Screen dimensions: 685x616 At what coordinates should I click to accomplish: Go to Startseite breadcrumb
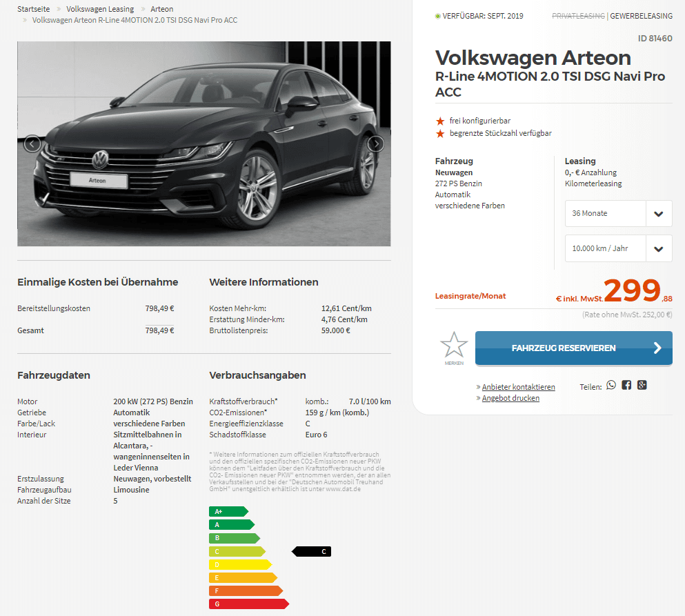click(34, 9)
